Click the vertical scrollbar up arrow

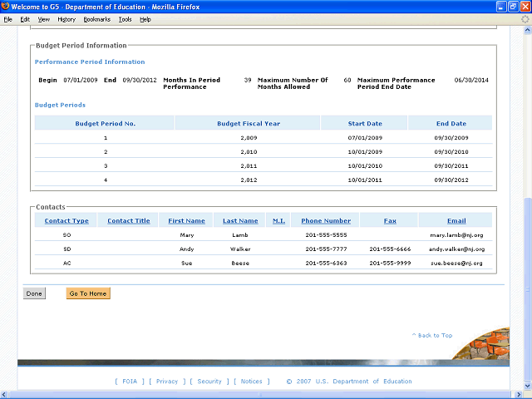[x=527, y=32]
